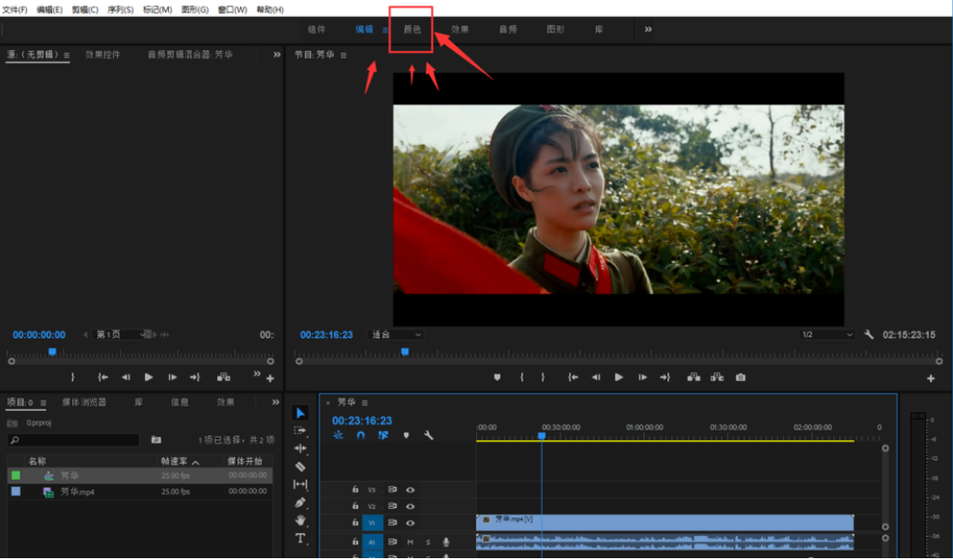Open the timeline wrench settings icon

[x=427, y=435]
